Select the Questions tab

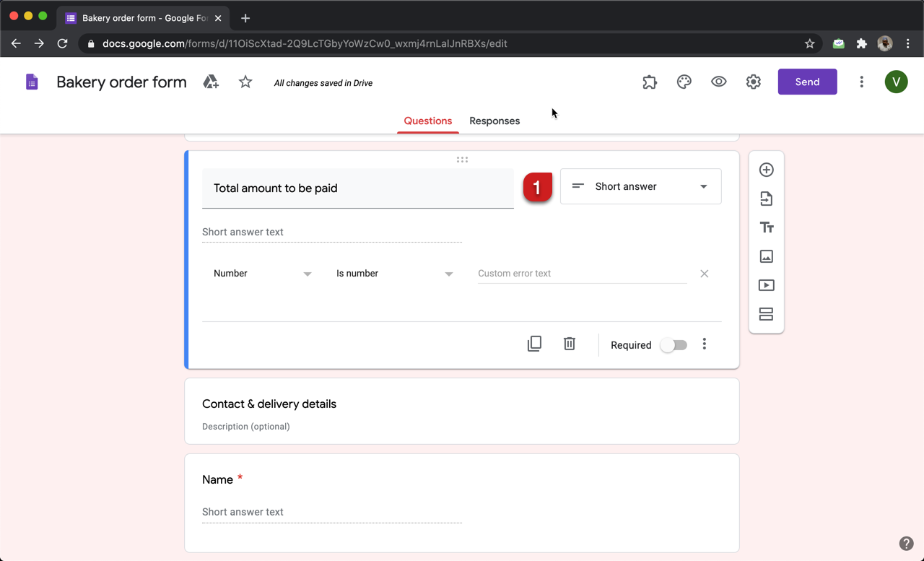click(x=427, y=121)
